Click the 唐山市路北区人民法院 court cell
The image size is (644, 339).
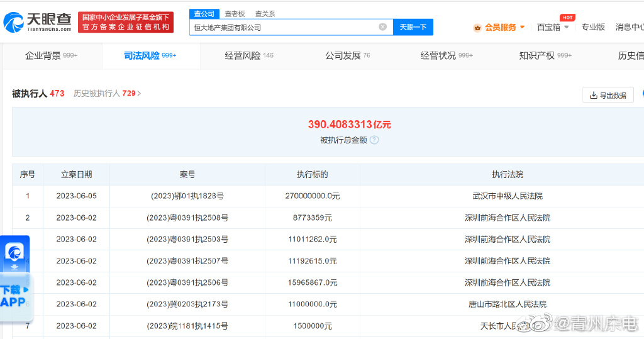click(x=508, y=304)
